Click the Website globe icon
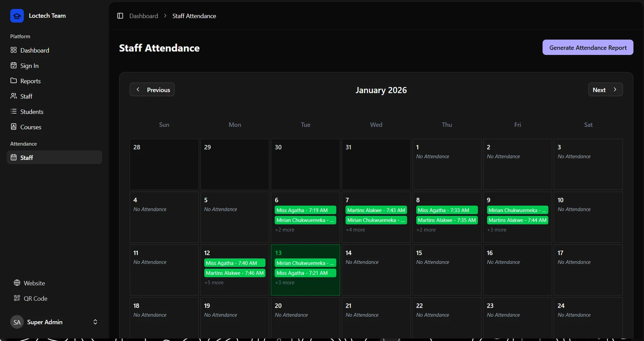644x341 pixels. tap(17, 283)
